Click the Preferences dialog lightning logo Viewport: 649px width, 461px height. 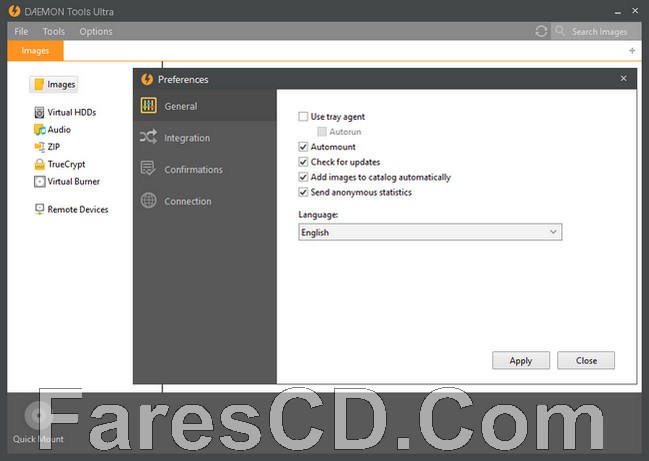coord(147,79)
